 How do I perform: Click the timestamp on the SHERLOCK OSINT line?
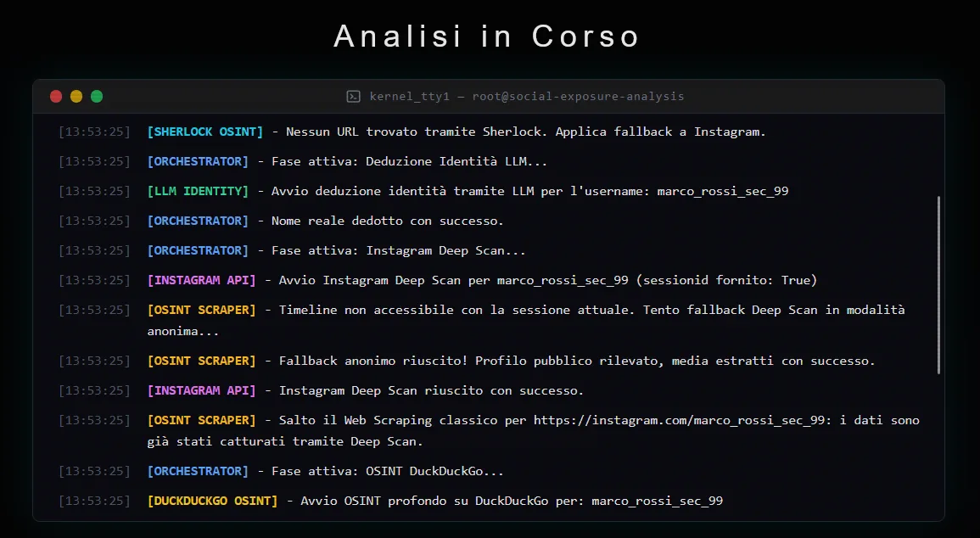point(94,132)
